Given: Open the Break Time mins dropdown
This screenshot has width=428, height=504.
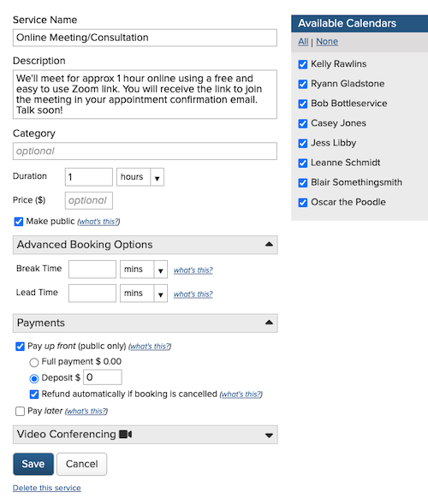Looking at the screenshot, I should 144,270.
